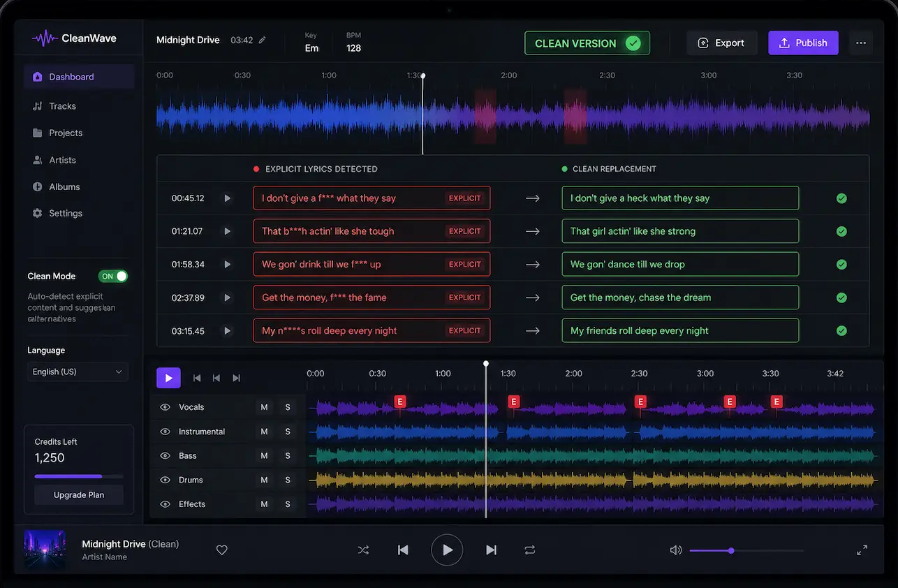
Task: Play the 00:45.12 explicit lyric preview
Action: tap(227, 198)
